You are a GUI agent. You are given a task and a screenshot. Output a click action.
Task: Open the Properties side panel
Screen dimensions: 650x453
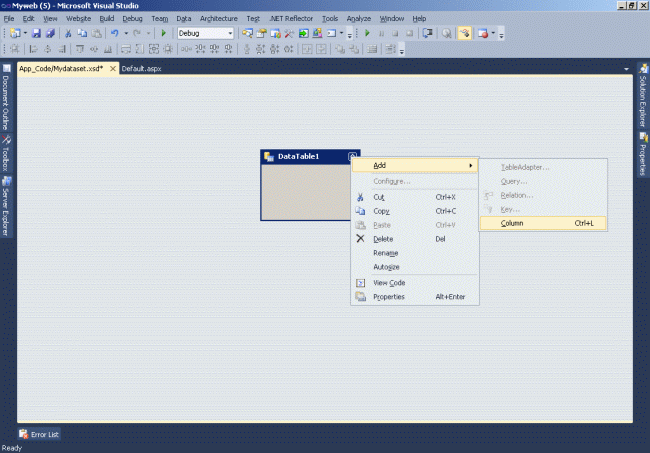coord(643,153)
